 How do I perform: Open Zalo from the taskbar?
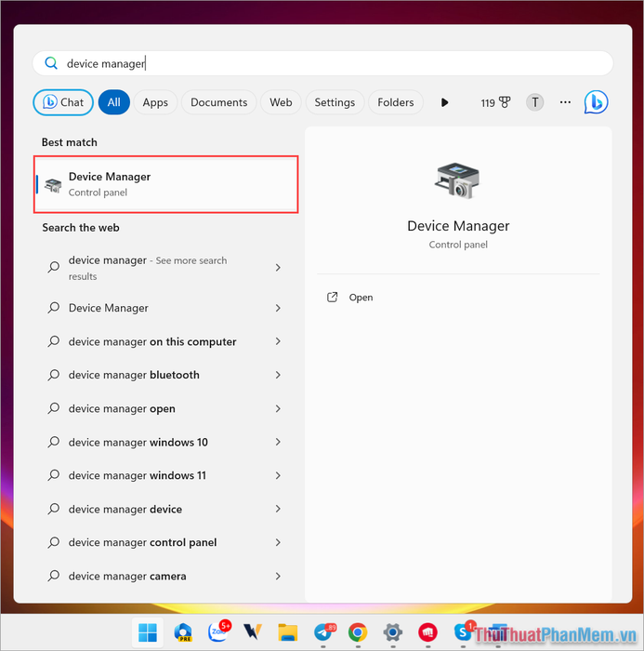[217, 633]
